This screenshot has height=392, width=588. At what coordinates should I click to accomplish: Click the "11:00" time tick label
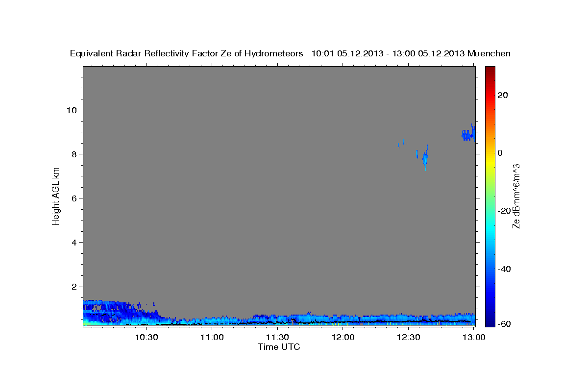[x=212, y=337]
